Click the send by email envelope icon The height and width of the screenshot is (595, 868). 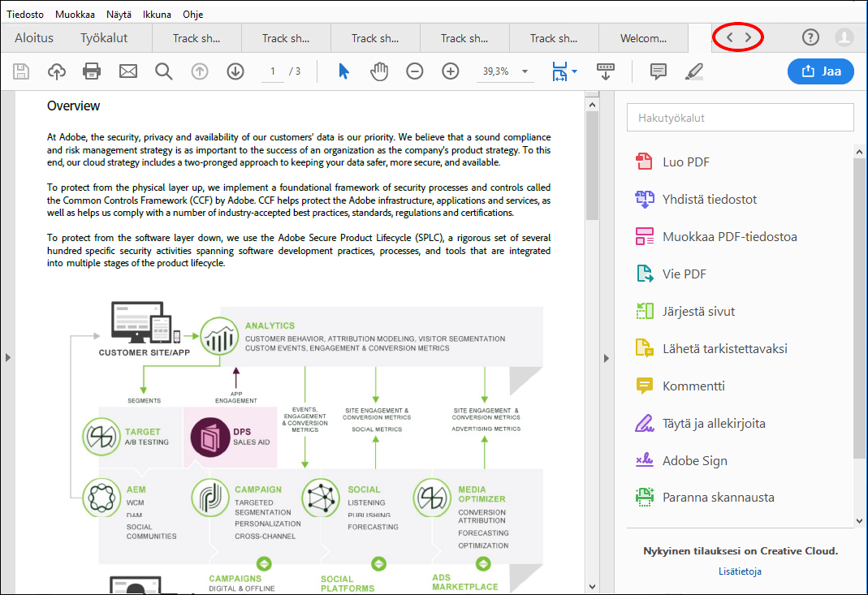point(127,71)
